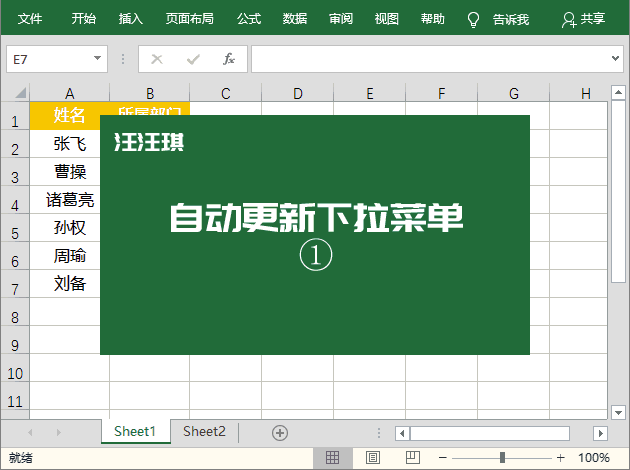The image size is (630, 470).
Task: Select row 1 header
Action: pyautogui.click(x=15, y=116)
